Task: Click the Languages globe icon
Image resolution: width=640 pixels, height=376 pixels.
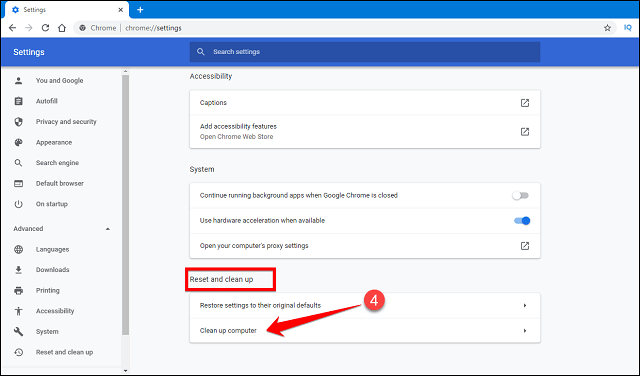Action: [18, 249]
